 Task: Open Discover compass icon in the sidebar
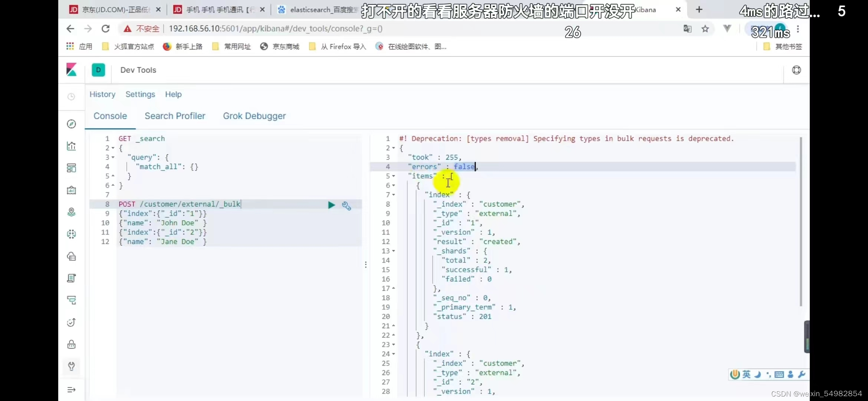pyautogui.click(x=72, y=124)
